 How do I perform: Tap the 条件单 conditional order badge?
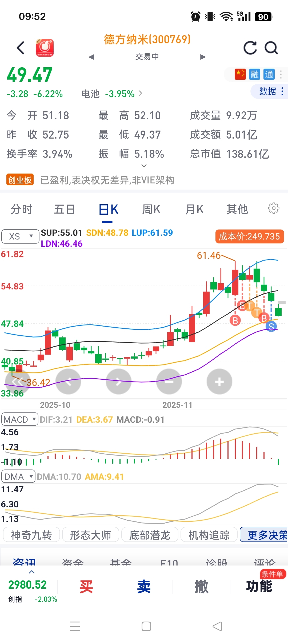pos(273,574)
